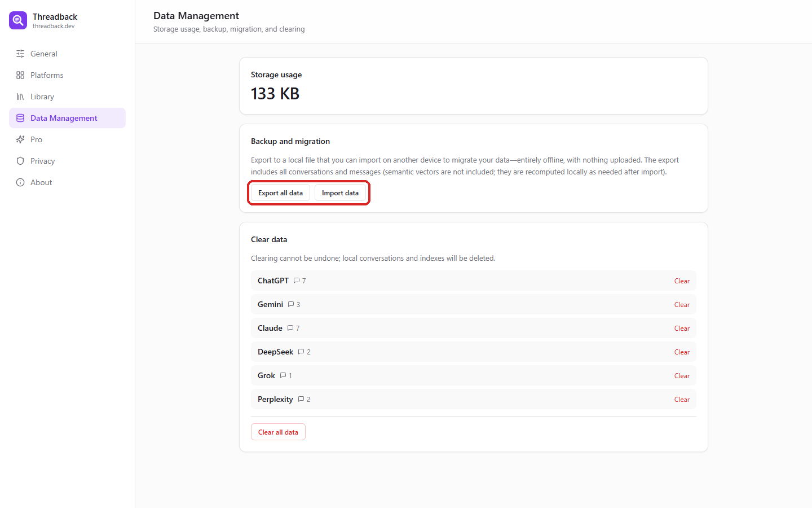This screenshot has width=812, height=508.
Task: Click the Data Management page heading
Action: pyautogui.click(x=196, y=16)
